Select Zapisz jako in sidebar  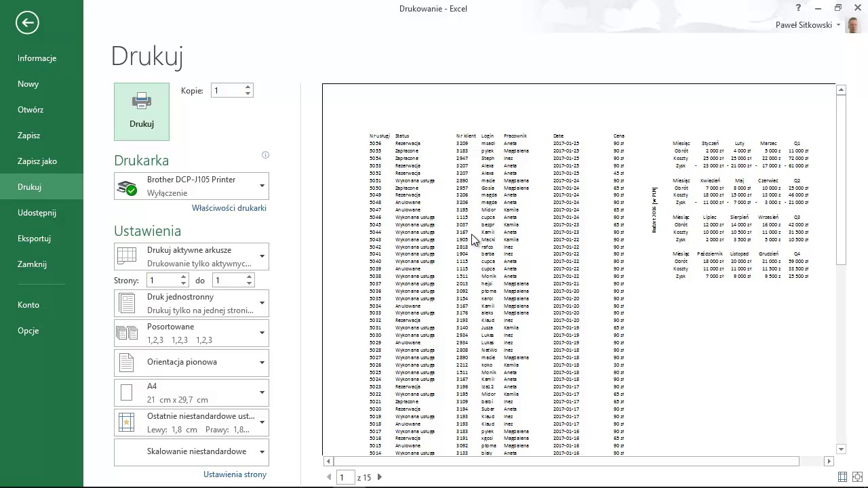pyautogui.click(x=41, y=161)
